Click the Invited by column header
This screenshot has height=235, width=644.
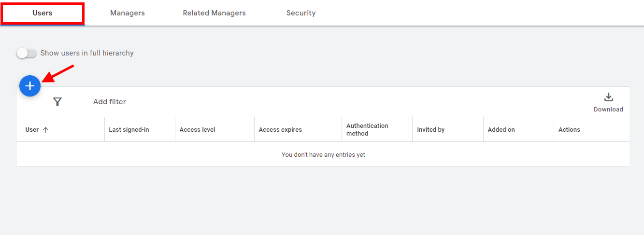point(430,130)
